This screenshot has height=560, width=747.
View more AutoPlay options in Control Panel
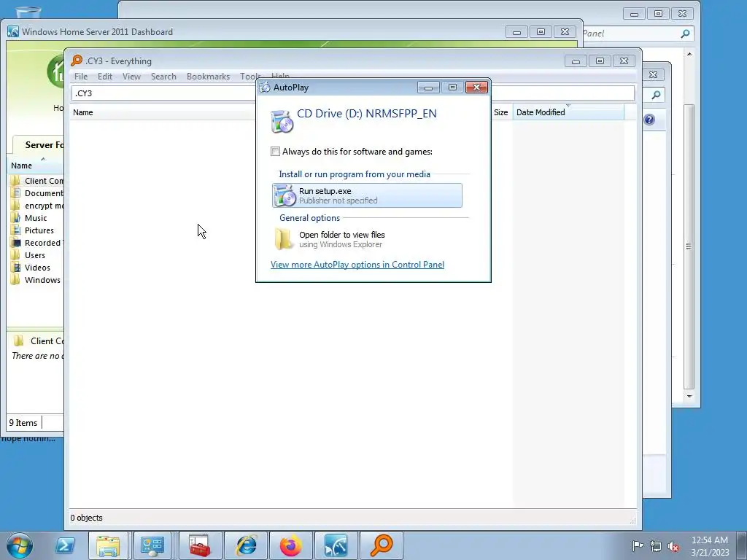tap(357, 264)
